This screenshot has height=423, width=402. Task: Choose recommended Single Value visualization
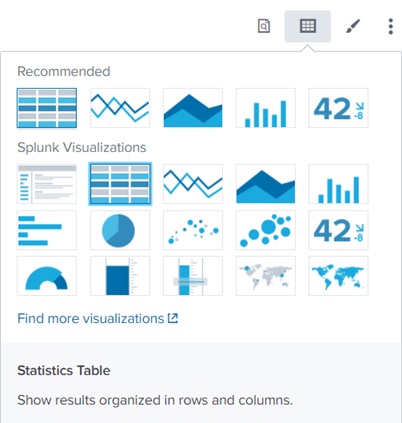tap(338, 108)
